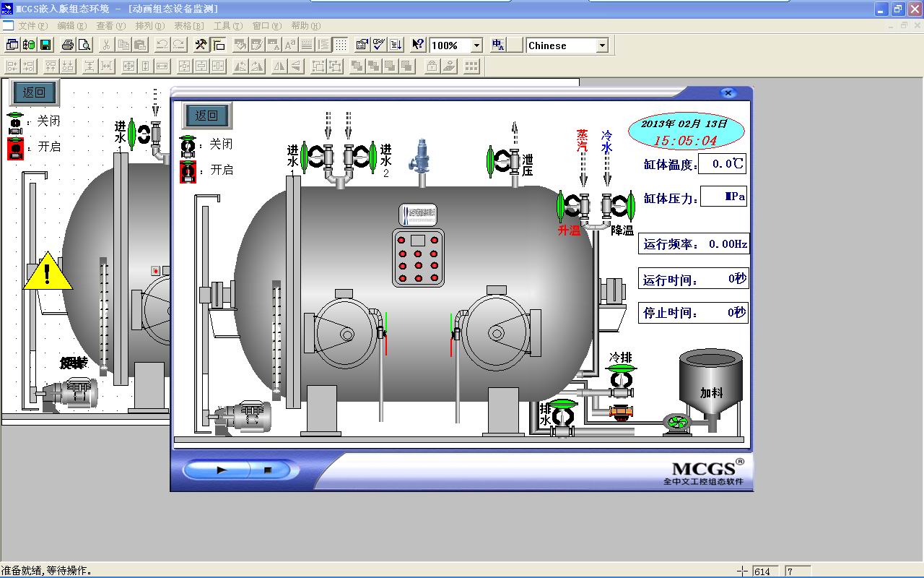The width and height of the screenshot is (924, 578).
Task: Expand the Chinese language dropdown
Action: (602, 46)
